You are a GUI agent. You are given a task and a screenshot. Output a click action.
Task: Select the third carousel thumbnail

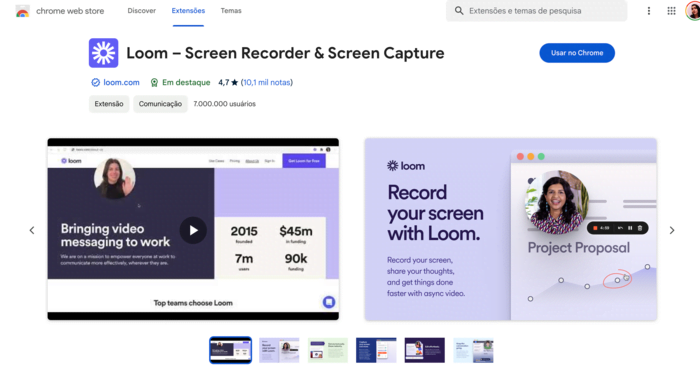(328, 350)
